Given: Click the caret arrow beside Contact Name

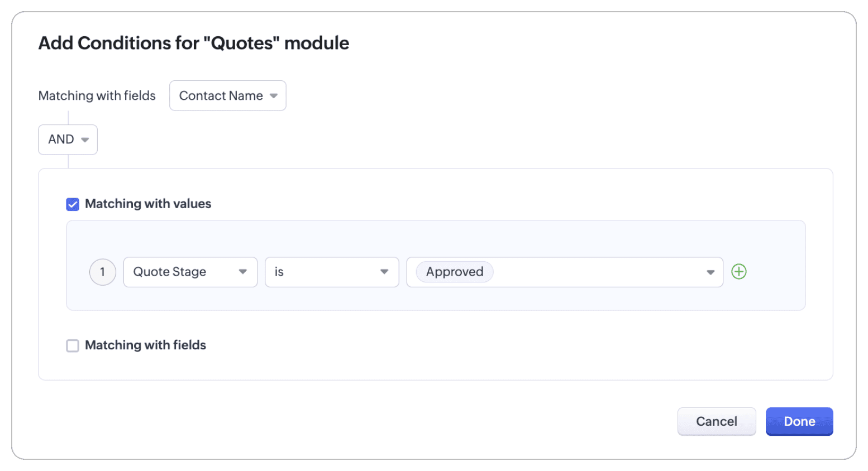Looking at the screenshot, I should pos(274,96).
